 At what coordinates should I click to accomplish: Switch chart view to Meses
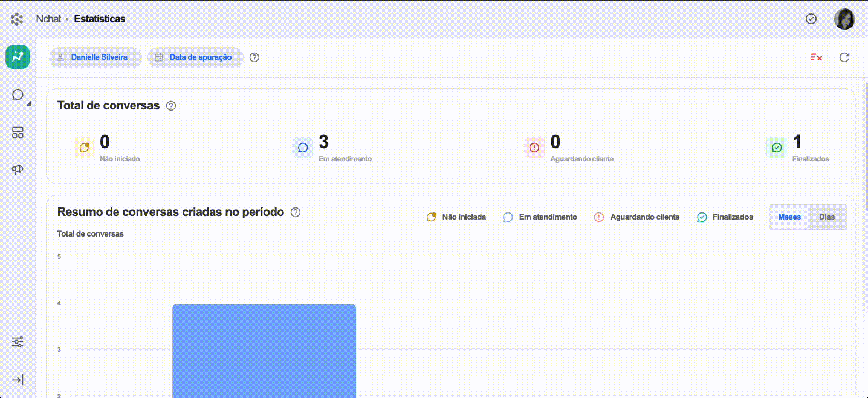[x=789, y=217]
